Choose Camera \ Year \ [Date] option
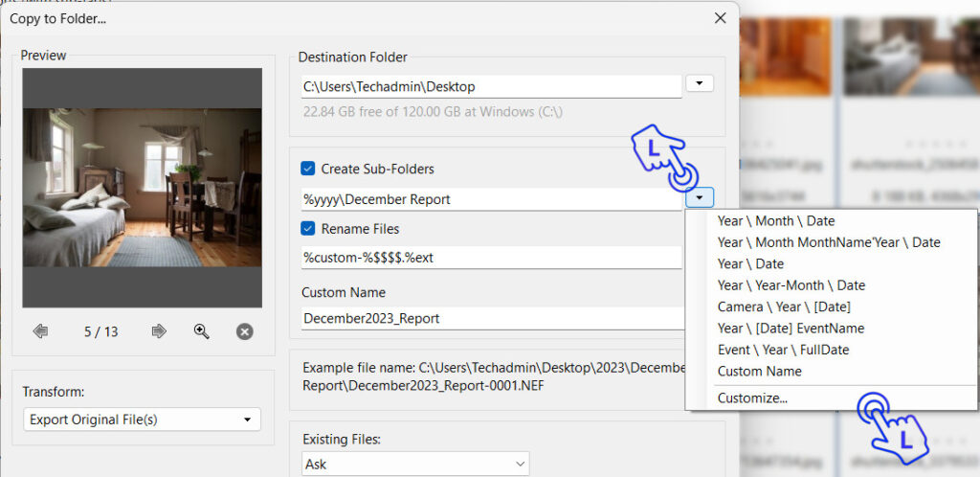The image size is (980, 477). (x=784, y=307)
